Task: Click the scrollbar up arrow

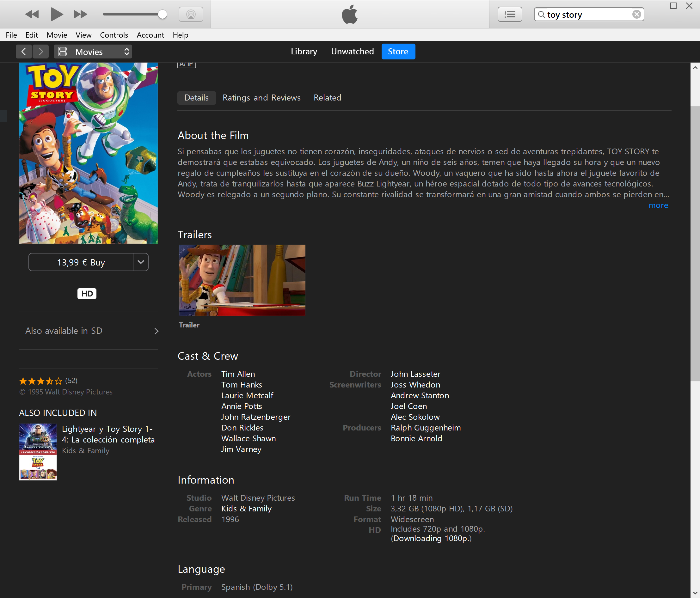Action: 695,68
